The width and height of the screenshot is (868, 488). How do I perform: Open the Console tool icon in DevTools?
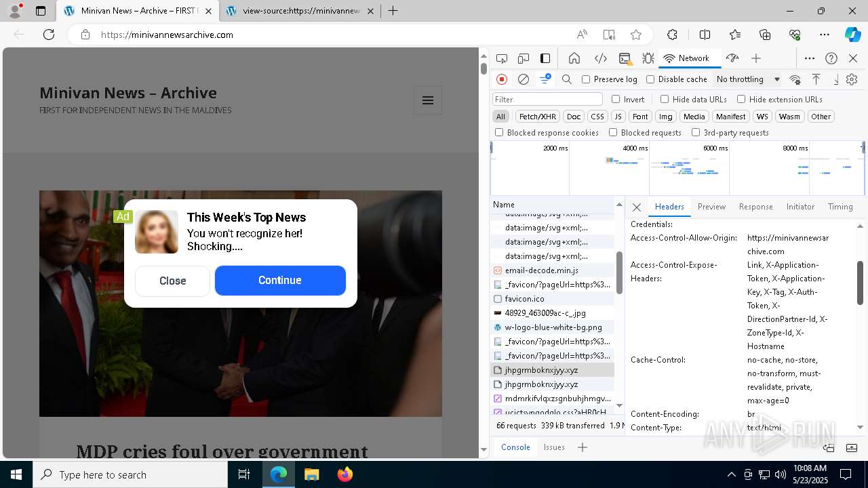pos(625,58)
